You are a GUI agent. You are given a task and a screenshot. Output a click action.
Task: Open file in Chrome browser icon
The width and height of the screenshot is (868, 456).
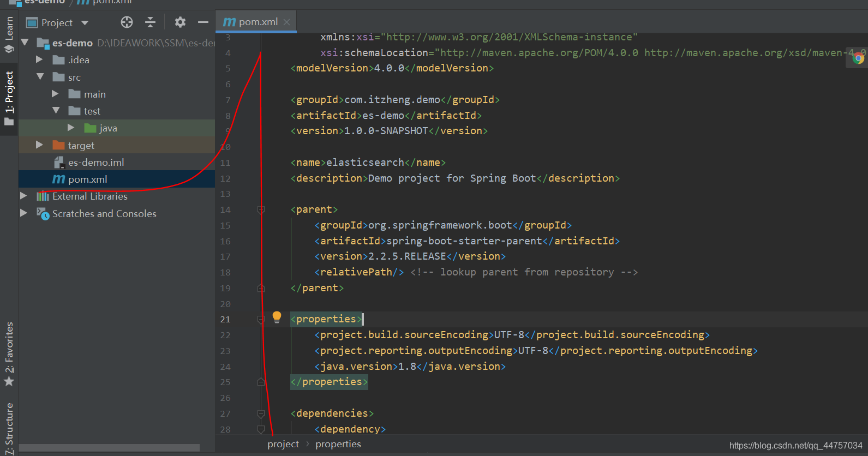coord(858,58)
